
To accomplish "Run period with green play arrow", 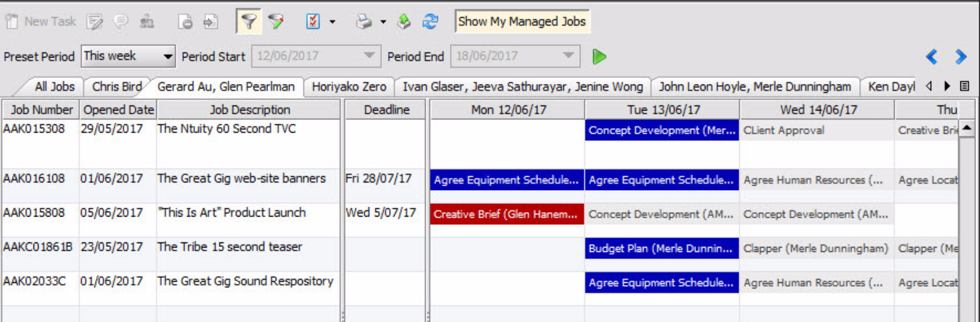I will click(599, 56).
